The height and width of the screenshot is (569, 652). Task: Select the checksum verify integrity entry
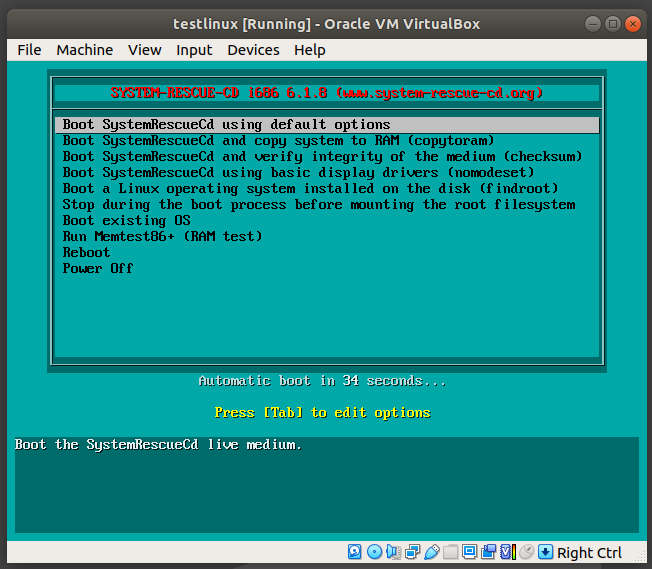pos(327,156)
